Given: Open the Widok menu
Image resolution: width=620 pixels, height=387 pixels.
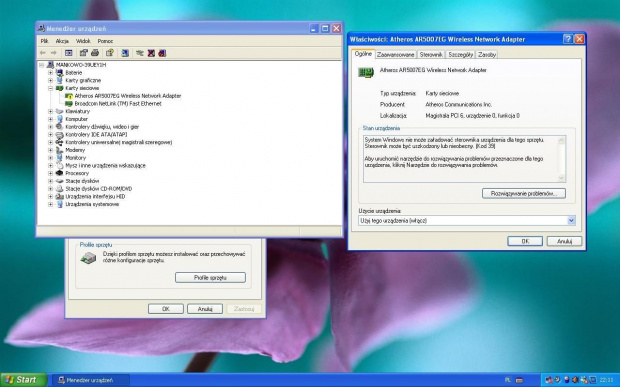Looking at the screenshot, I should (x=83, y=41).
